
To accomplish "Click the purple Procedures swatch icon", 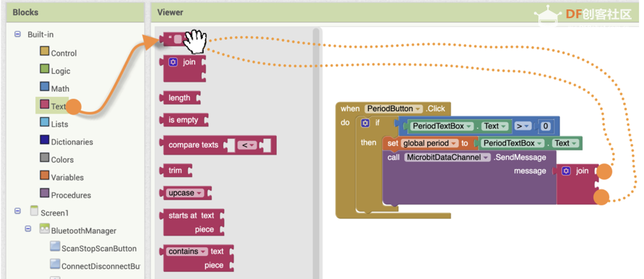I will point(44,193).
